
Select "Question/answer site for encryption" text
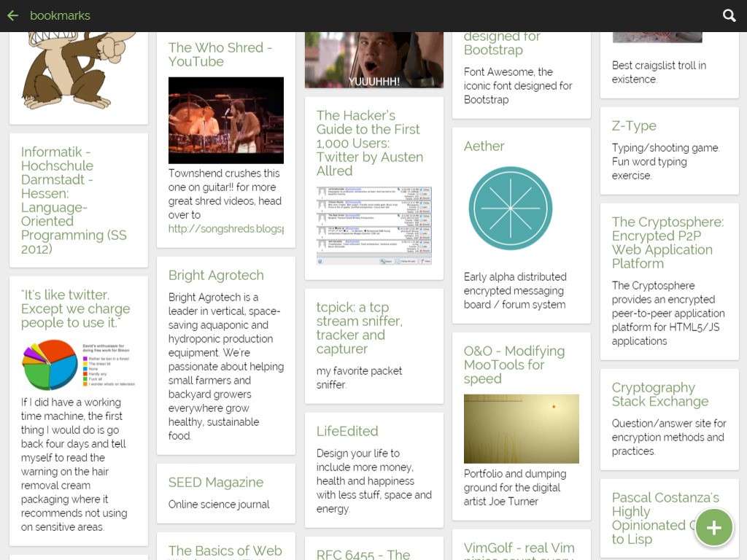click(x=669, y=437)
